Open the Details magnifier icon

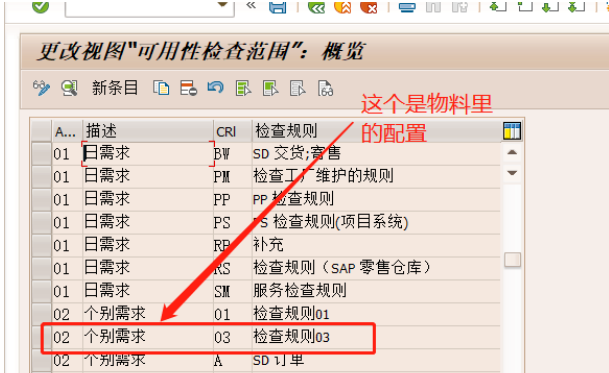tap(69, 88)
